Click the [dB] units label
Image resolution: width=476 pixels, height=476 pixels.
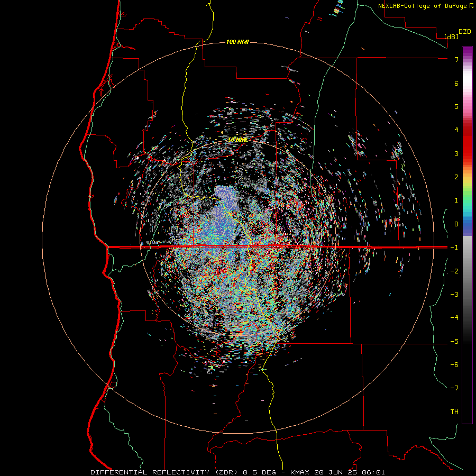(x=452, y=36)
